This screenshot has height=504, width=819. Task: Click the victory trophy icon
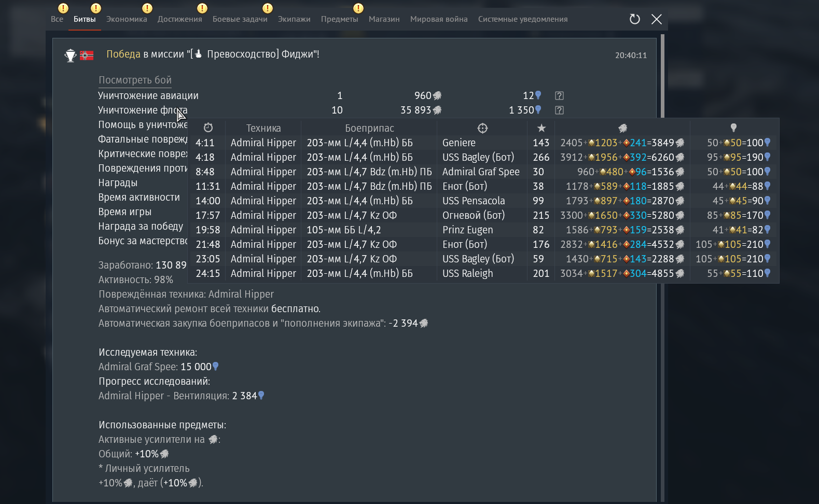[x=71, y=55]
